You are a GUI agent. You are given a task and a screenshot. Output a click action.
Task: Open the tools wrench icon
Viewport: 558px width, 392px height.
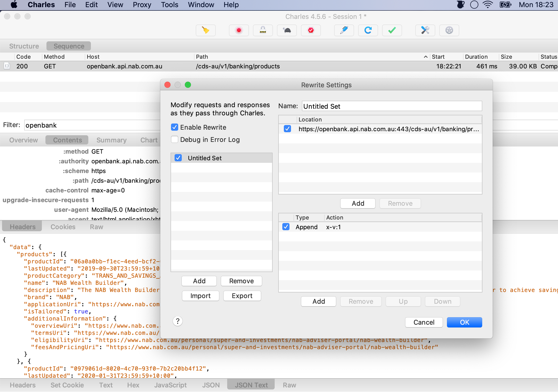pyautogui.click(x=425, y=30)
